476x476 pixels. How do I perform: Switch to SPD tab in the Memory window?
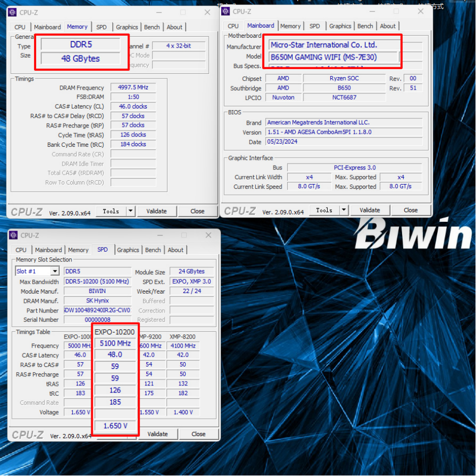(101, 27)
